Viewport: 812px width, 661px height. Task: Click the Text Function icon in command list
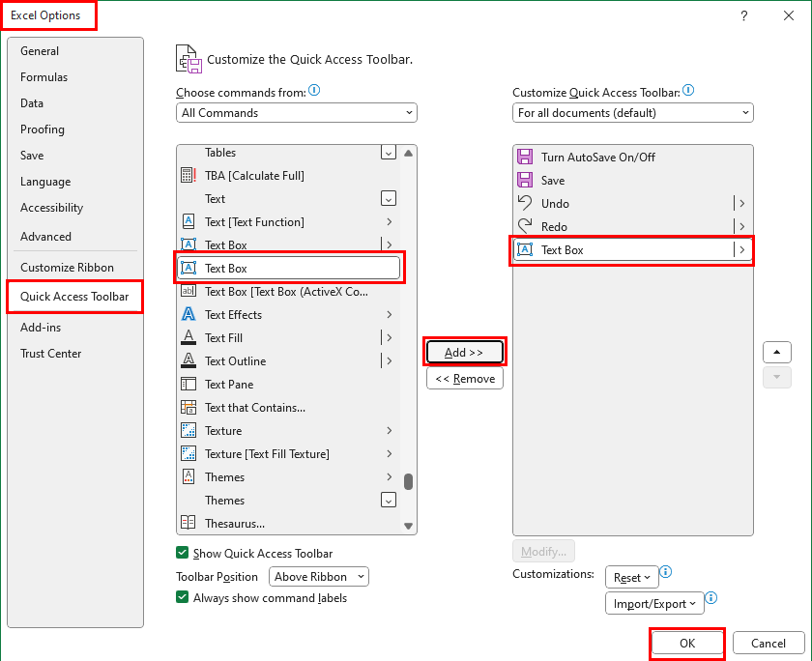pos(188,221)
